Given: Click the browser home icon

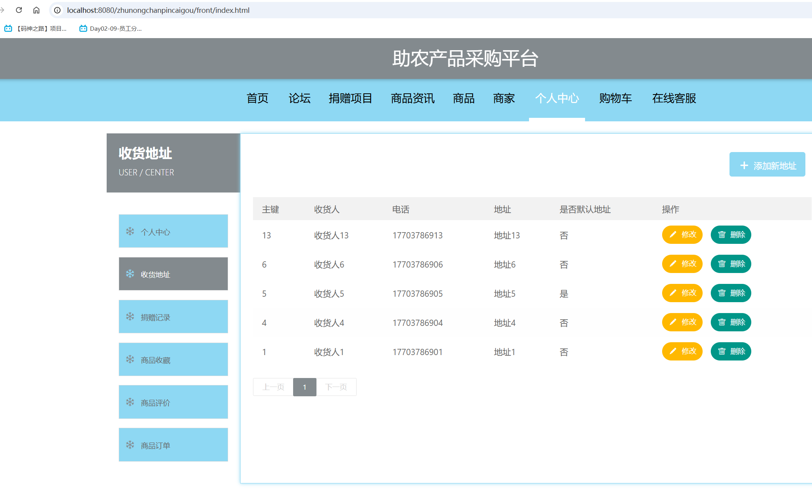Looking at the screenshot, I should coord(36,10).
